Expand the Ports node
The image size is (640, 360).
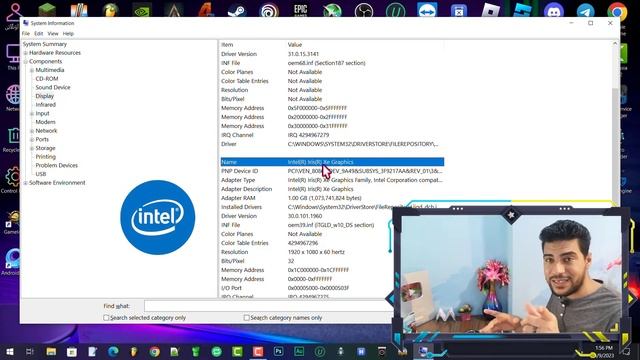pos(32,140)
